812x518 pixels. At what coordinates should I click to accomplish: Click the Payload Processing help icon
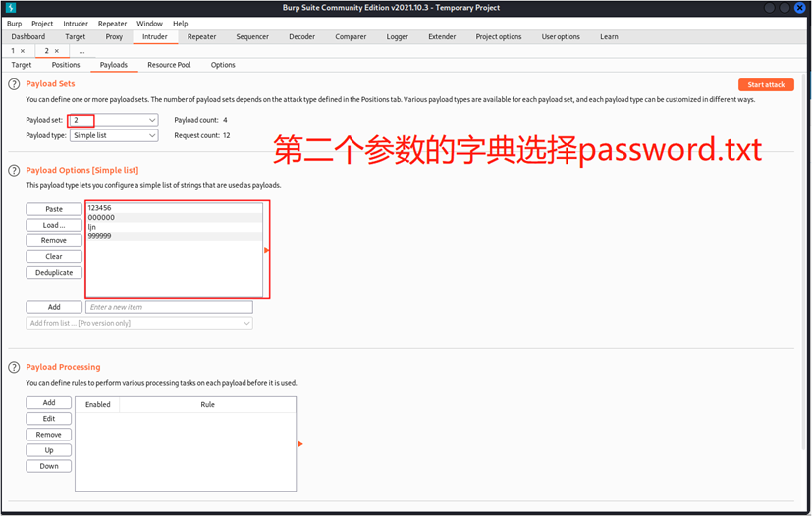coord(14,368)
